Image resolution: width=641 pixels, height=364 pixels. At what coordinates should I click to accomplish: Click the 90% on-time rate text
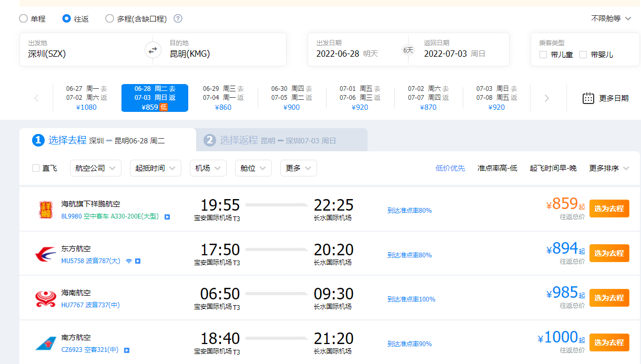click(410, 344)
